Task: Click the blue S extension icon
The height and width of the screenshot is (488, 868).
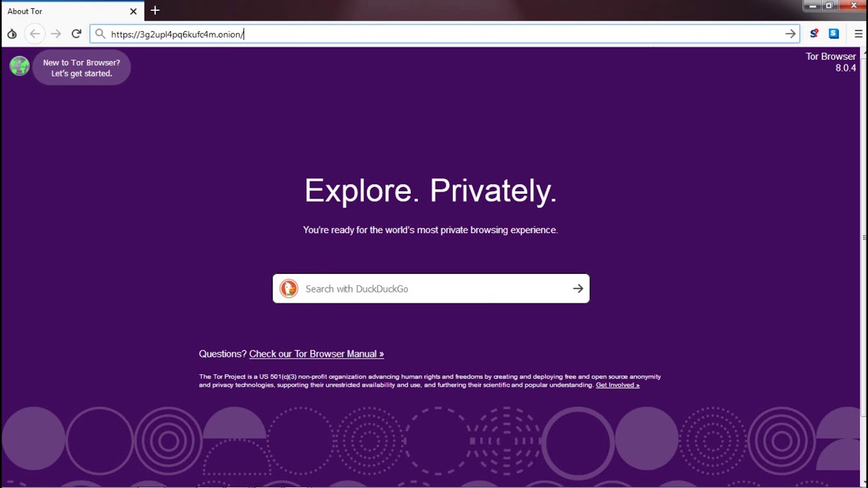Action: (x=834, y=34)
